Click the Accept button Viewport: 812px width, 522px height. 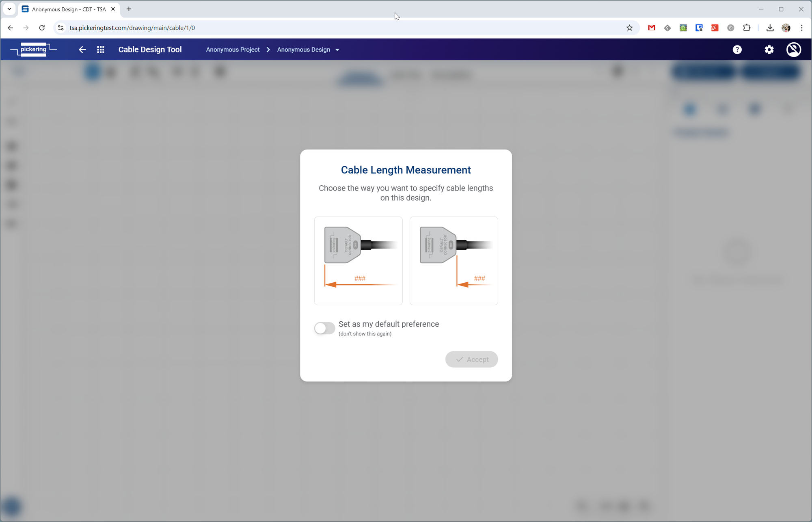[x=471, y=359]
